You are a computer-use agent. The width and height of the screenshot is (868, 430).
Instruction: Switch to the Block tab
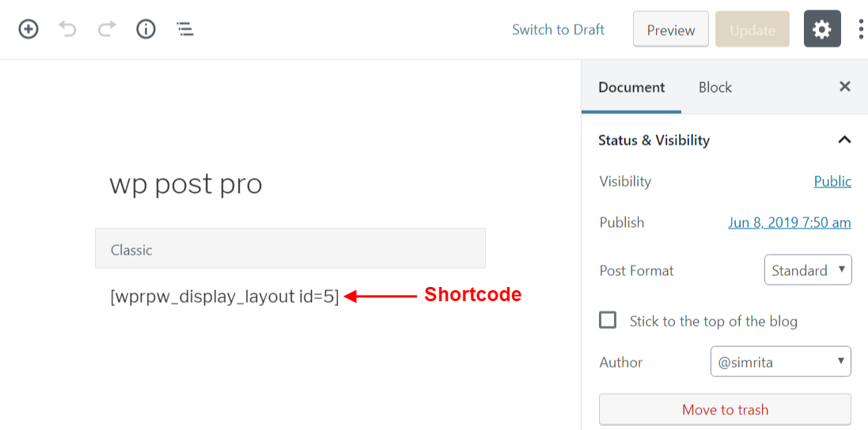715,87
